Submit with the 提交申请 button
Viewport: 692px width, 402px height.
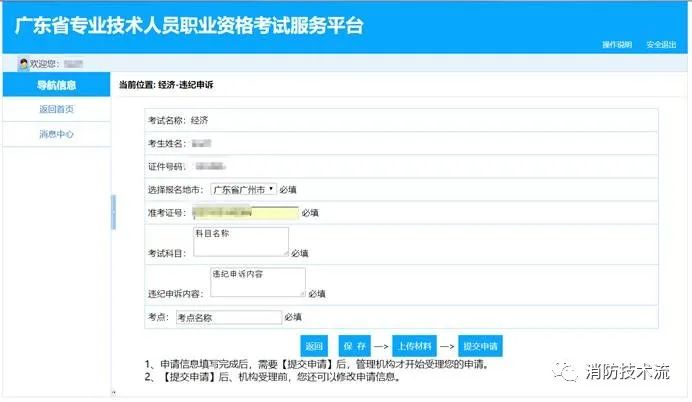[479, 345]
